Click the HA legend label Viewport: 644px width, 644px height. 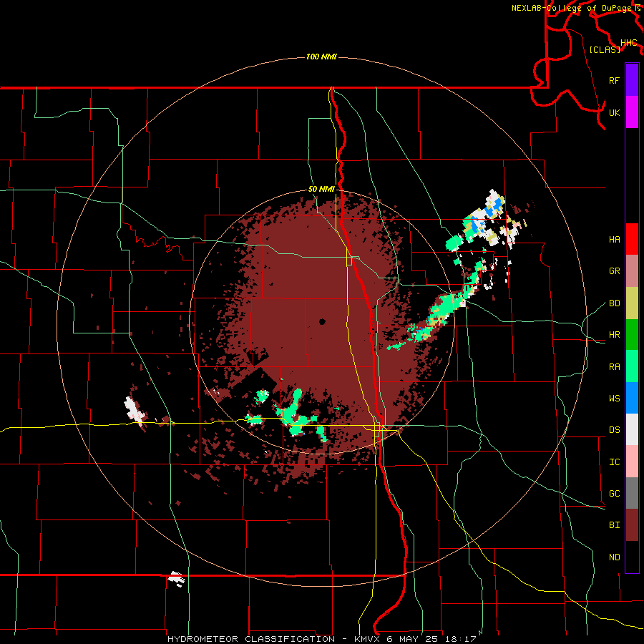click(615, 239)
